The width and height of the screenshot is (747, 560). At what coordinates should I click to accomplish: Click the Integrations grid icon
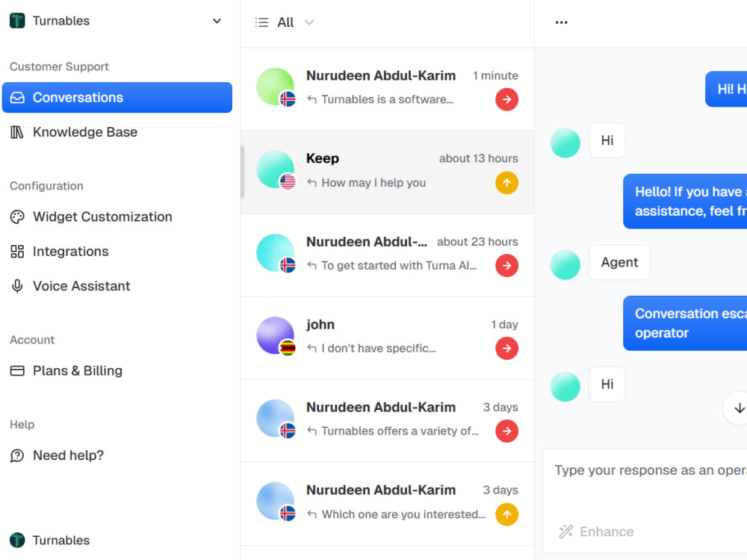coord(17,252)
